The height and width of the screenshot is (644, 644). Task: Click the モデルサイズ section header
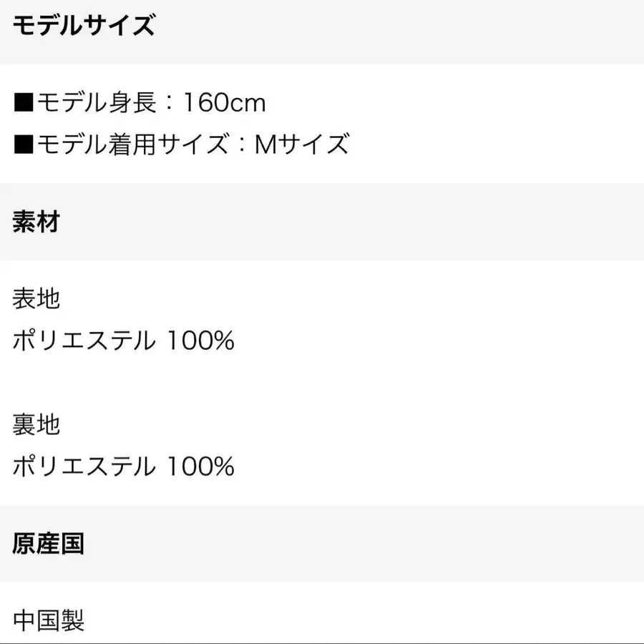84,25
